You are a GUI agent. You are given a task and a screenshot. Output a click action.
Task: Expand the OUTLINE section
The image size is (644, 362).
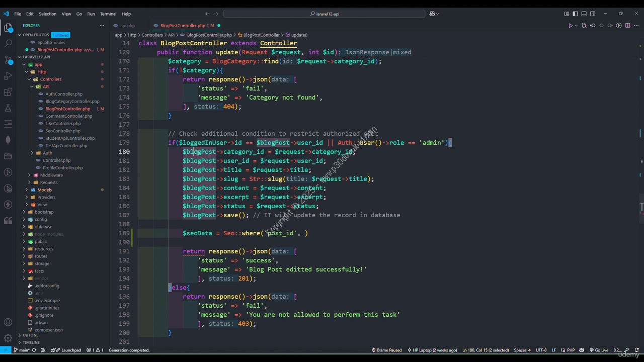[x=30, y=335]
